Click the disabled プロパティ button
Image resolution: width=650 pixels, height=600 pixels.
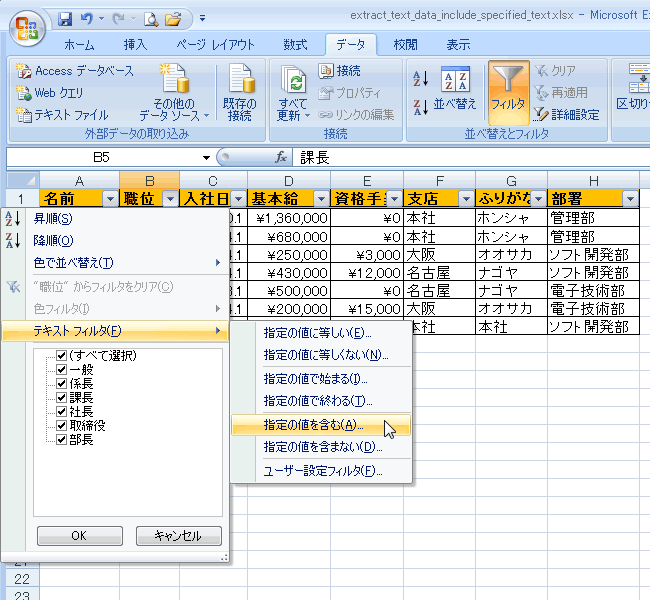(349, 93)
